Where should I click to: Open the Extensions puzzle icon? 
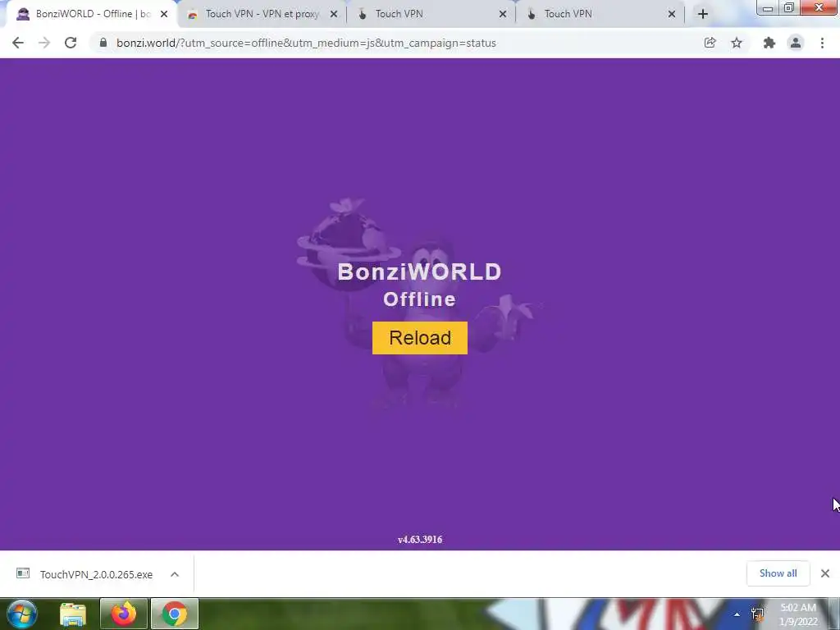point(769,43)
